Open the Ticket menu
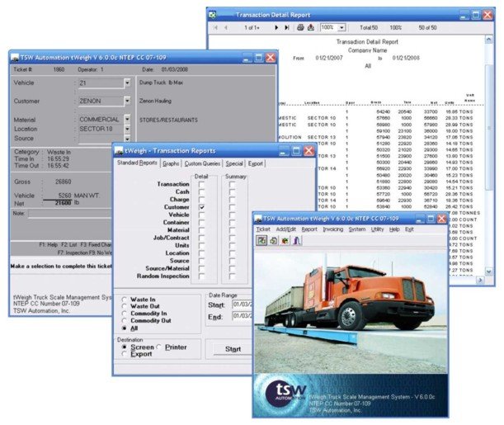The height and width of the screenshot is (425, 504). pos(263,229)
